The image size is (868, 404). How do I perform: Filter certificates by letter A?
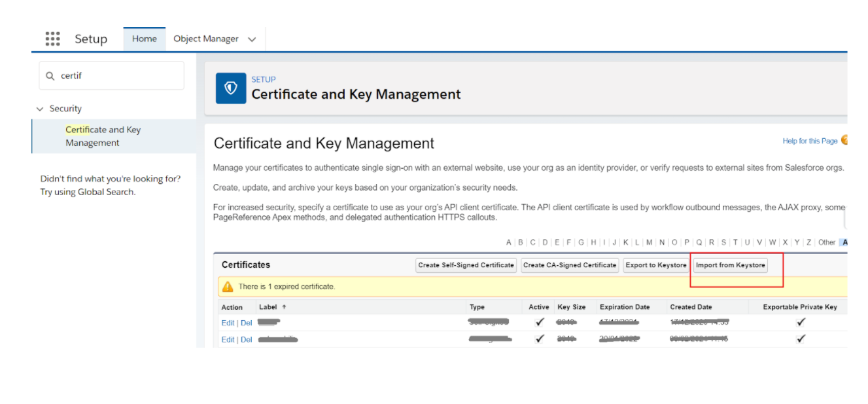click(509, 242)
